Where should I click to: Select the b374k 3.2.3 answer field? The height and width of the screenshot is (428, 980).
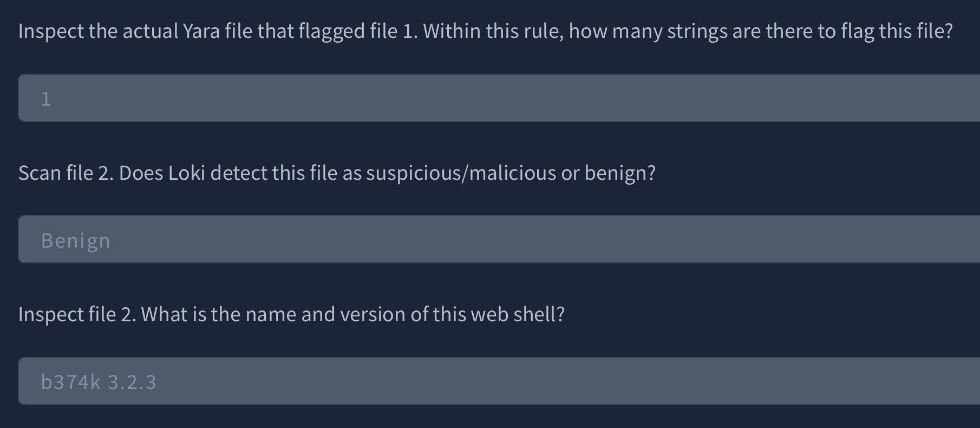pyautogui.click(x=499, y=381)
